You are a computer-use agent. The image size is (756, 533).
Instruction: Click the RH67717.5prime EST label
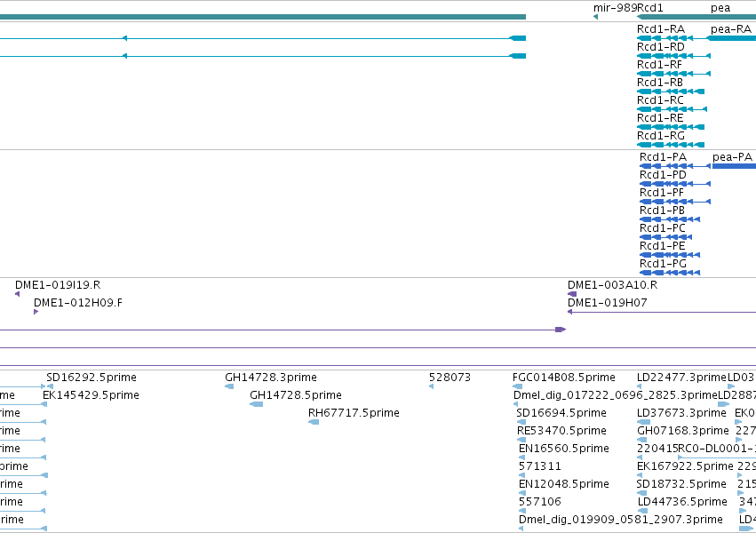coord(354,413)
